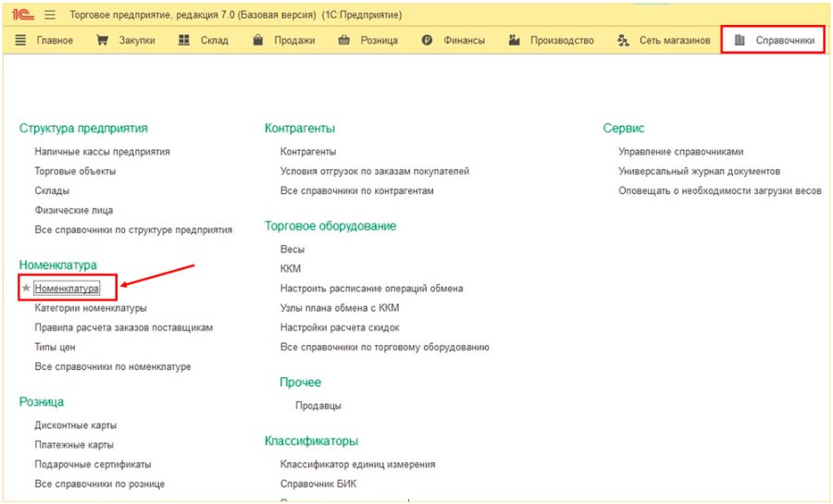The image size is (833, 504).
Task: Open Универсальный журнал документов
Action: [700, 171]
